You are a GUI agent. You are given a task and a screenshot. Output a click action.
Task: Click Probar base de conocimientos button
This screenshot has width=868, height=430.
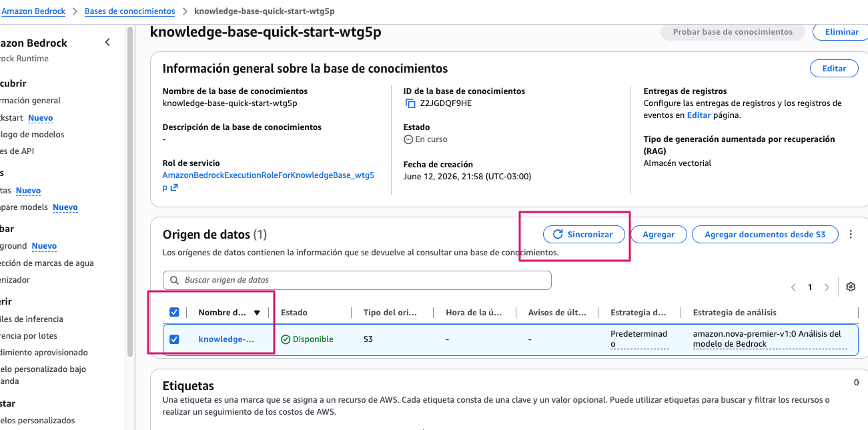pos(733,32)
